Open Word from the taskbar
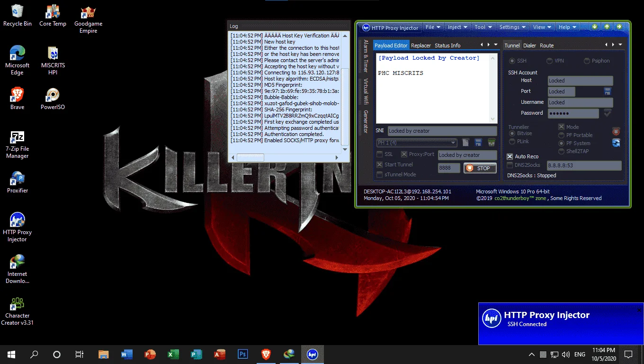Image resolution: width=644 pixels, height=364 pixels. tap(126, 354)
